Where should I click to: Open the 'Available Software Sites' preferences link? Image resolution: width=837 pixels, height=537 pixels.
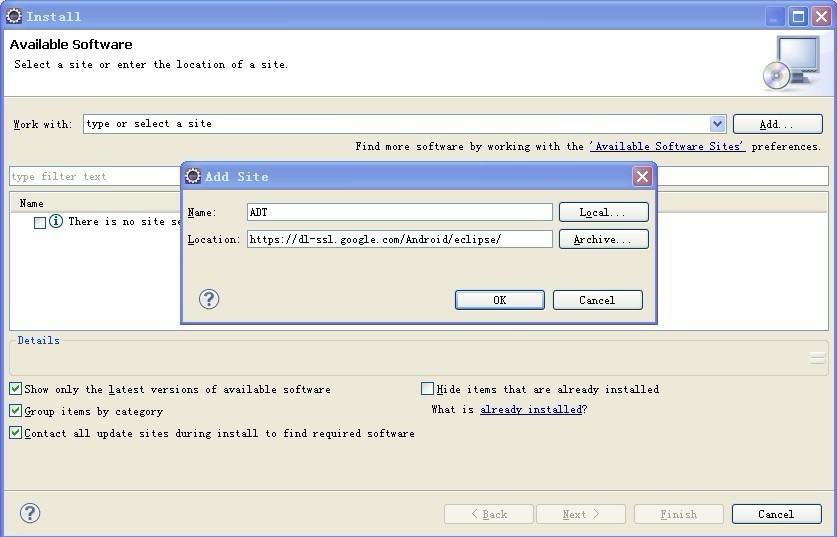(x=667, y=146)
